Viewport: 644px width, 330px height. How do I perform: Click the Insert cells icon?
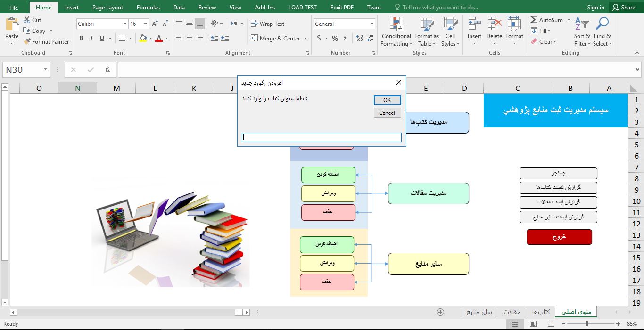(x=474, y=24)
